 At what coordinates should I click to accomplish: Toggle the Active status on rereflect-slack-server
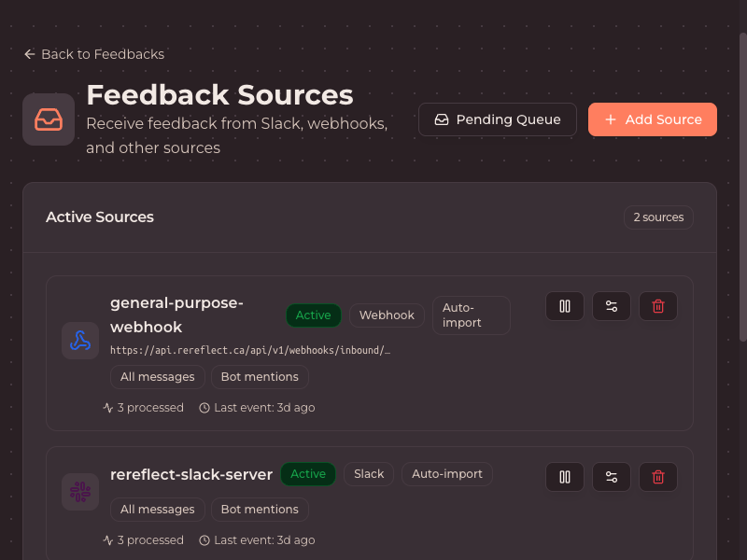(x=308, y=474)
